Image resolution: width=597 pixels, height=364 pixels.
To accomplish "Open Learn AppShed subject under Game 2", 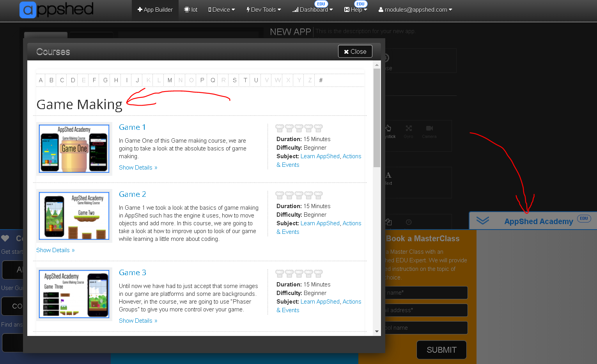I will pos(320,223).
